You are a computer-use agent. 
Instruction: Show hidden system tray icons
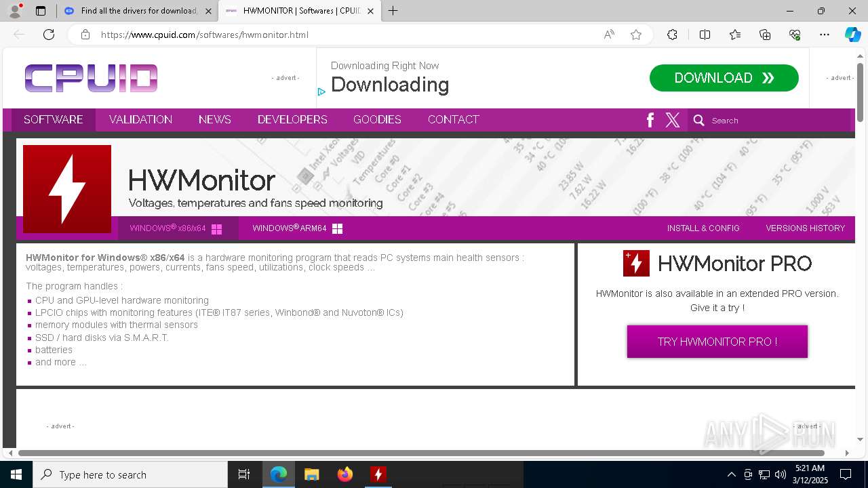point(731,474)
